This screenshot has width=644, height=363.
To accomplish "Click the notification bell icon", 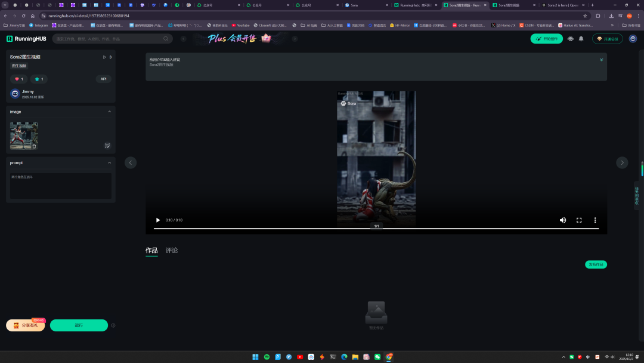I will [x=581, y=39].
